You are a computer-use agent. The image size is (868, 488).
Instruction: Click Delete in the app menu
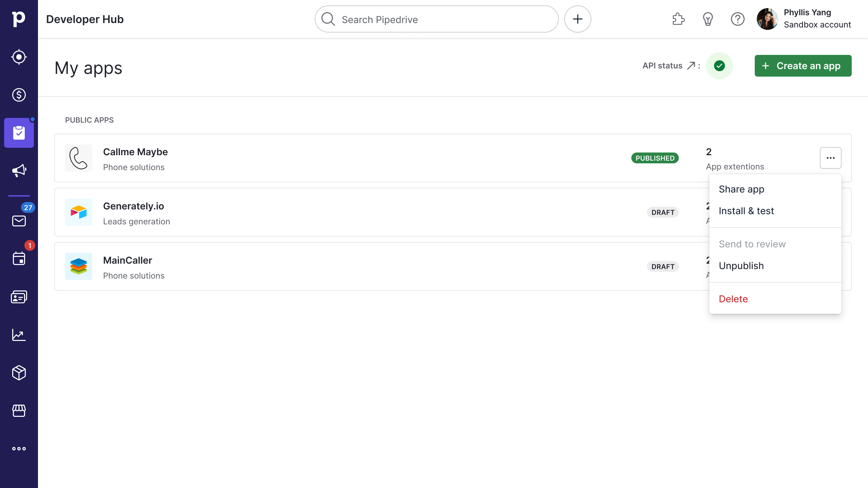click(x=733, y=299)
